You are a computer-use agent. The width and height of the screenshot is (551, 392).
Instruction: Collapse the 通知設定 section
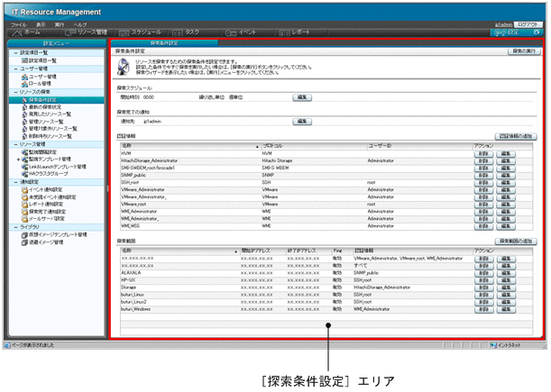(x=14, y=182)
